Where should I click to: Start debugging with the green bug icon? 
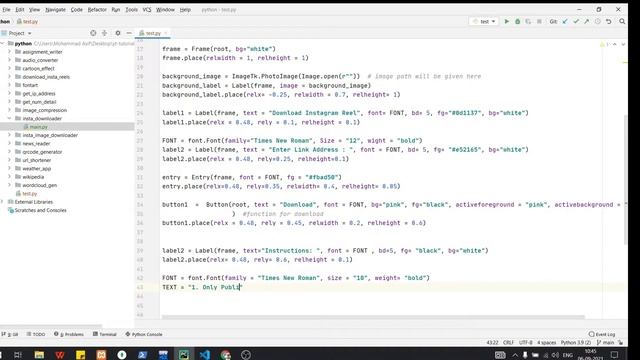pos(517,21)
